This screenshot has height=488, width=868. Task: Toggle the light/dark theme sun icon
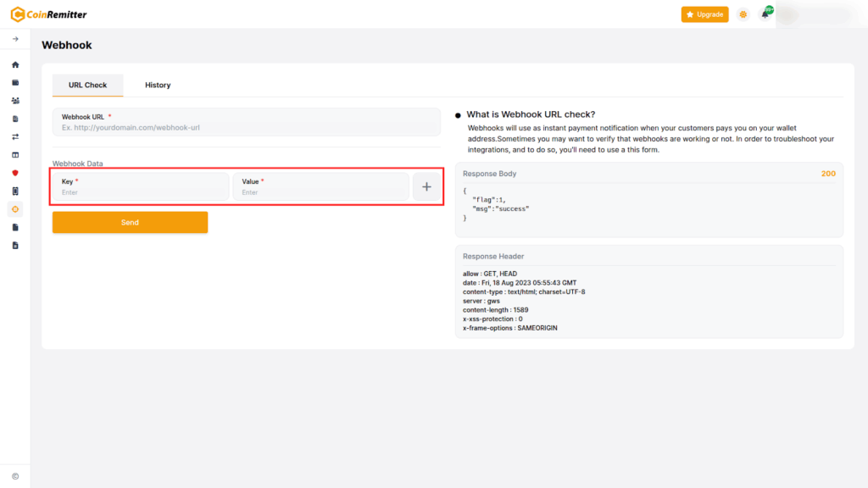743,14
